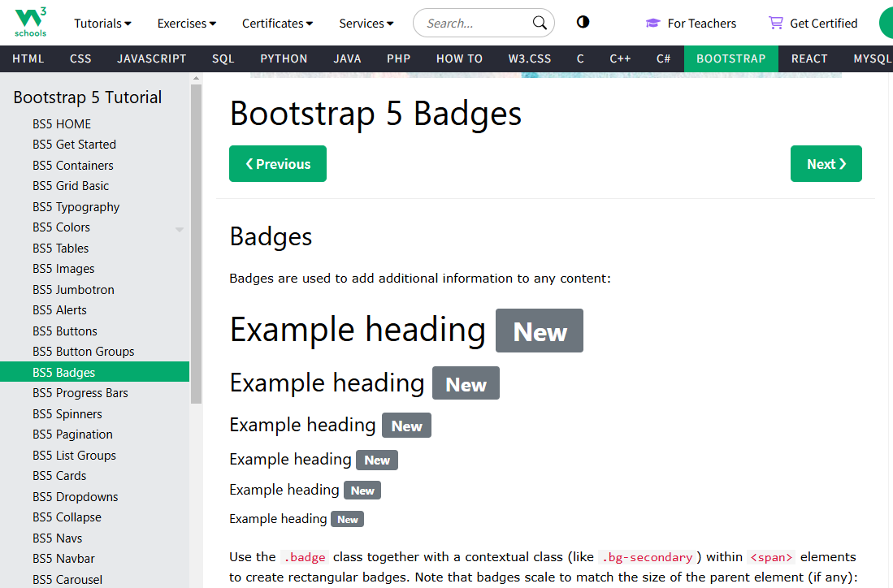This screenshot has width=893, height=588.
Task: Go to the REACT topic tab
Action: click(809, 58)
